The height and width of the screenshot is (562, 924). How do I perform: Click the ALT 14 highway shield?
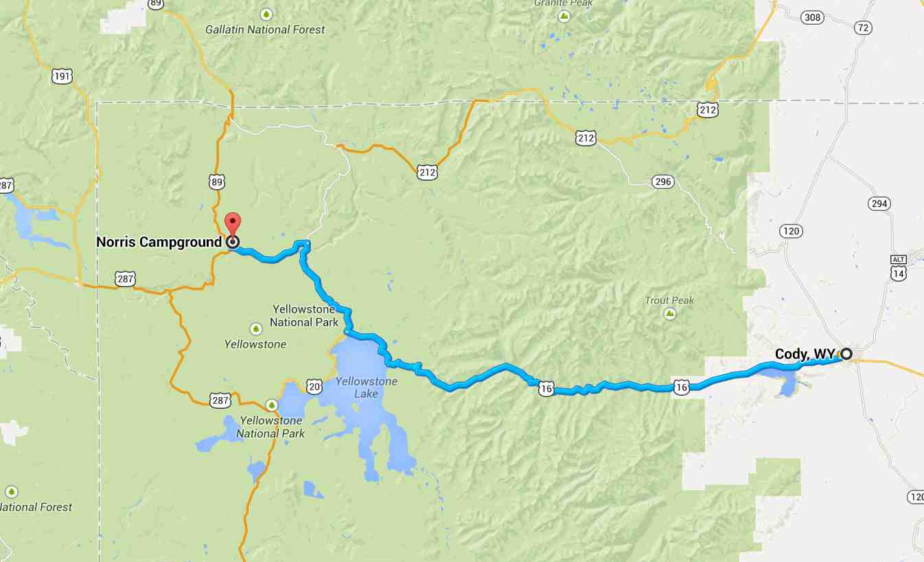coord(898,267)
